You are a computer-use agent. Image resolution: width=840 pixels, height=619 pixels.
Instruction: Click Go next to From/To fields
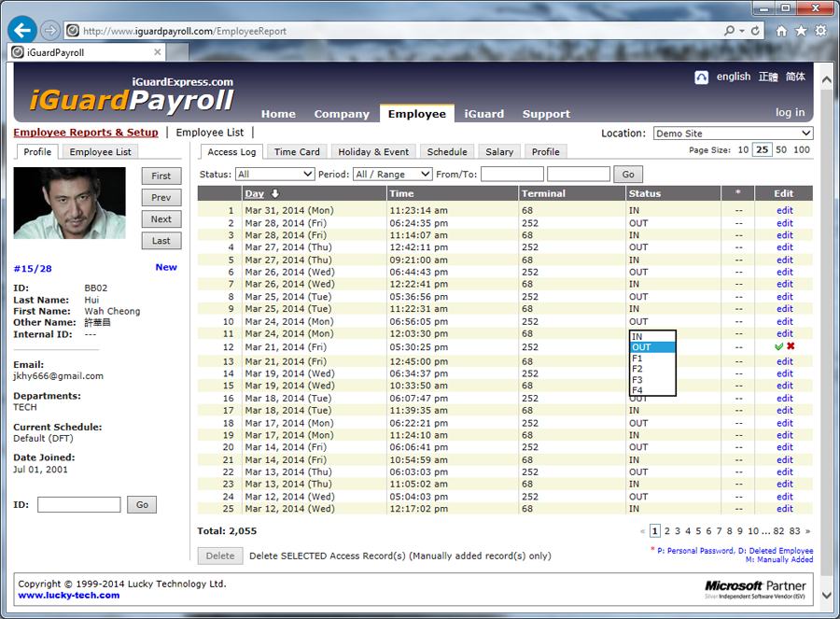click(x=628, y=175)
